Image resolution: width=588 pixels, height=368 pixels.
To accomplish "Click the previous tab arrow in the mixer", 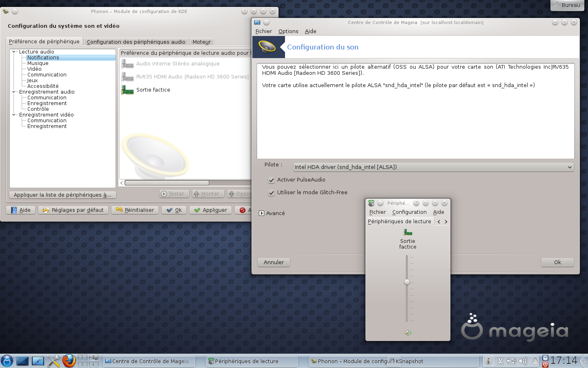I will (439, 222).
